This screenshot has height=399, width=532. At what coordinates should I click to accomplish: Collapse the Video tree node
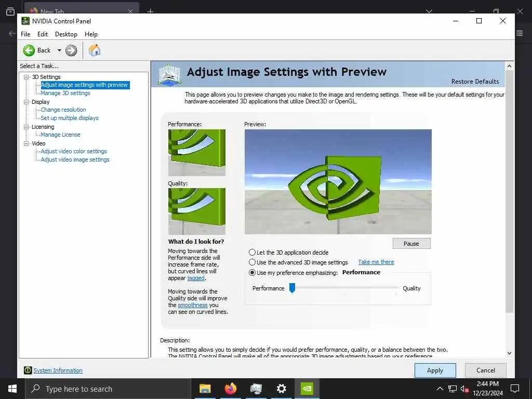[x=26, y=143]
